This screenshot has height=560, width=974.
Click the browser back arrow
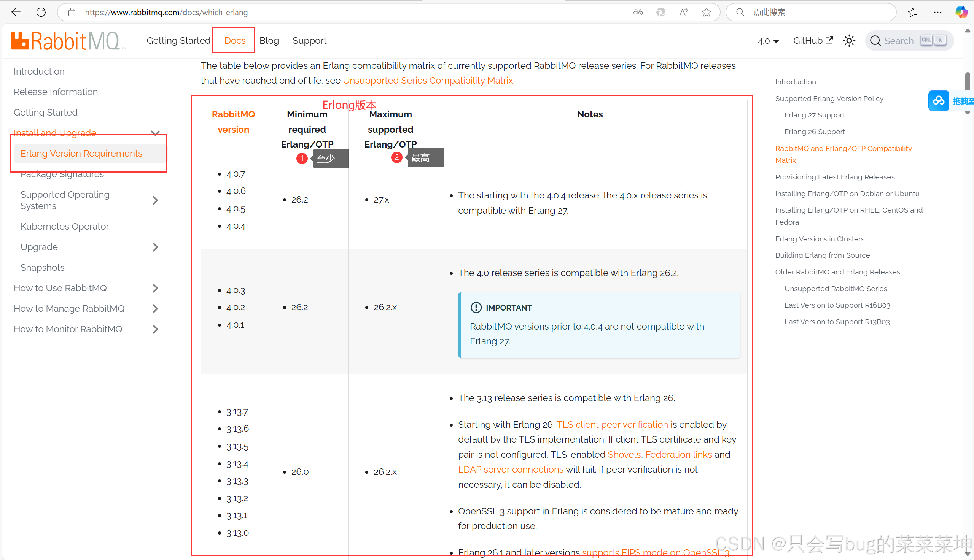pyautogui.click(x=16, y=12)
